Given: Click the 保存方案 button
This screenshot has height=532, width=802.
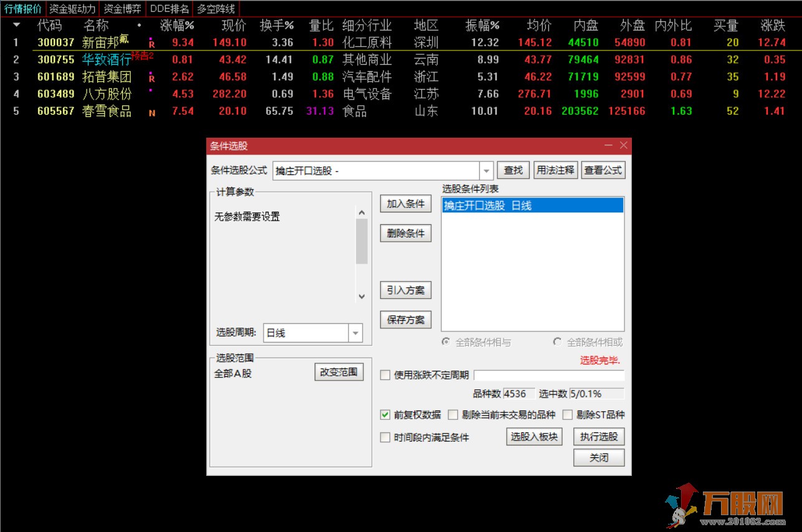Looking at the screenshot, I should click(x=406, y=320).
